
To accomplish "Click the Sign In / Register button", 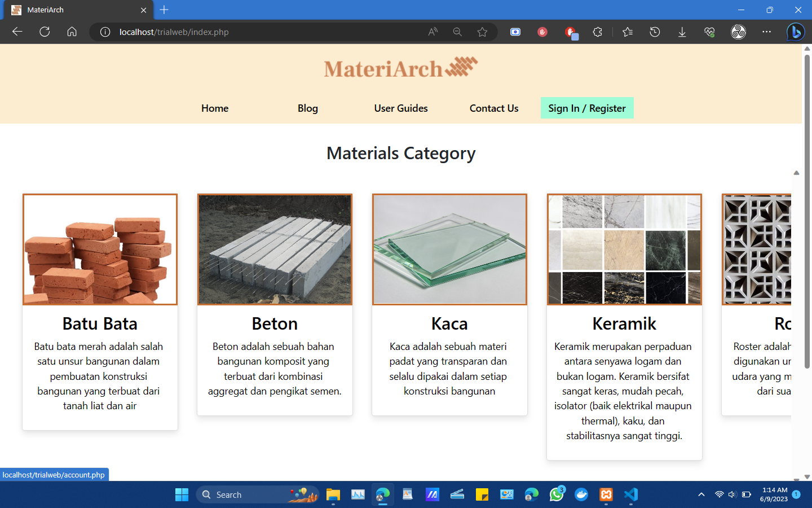I will pos(586,108).
